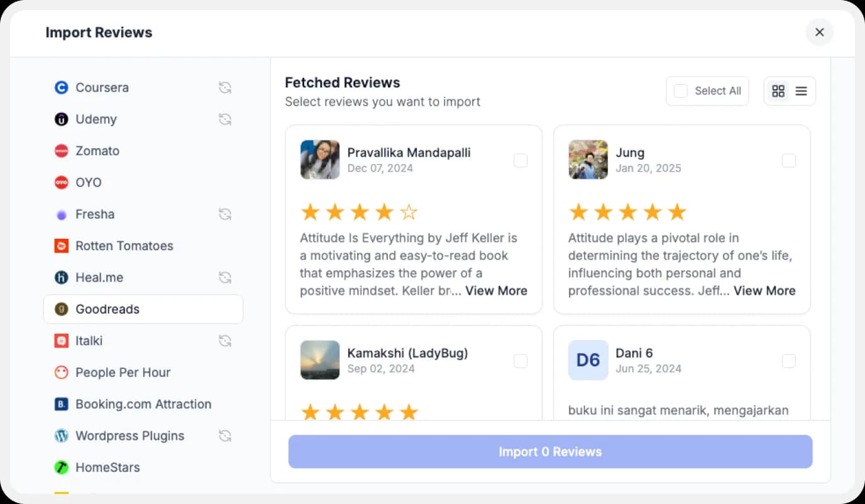The height and width of the screenshot is (504, 865).
Task: Expand Jung's review with View More
Action: click(764, 290)
